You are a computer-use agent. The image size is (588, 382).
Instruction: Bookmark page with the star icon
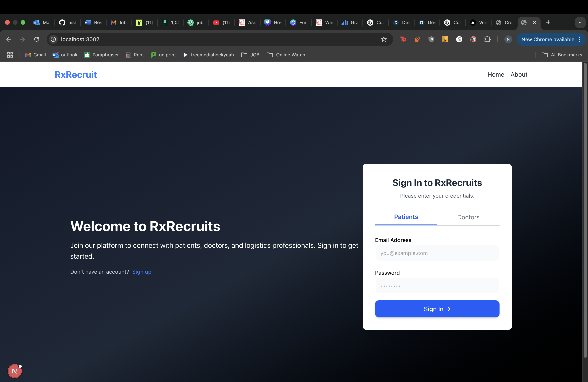pyautogui.click(x=384, y=39)
